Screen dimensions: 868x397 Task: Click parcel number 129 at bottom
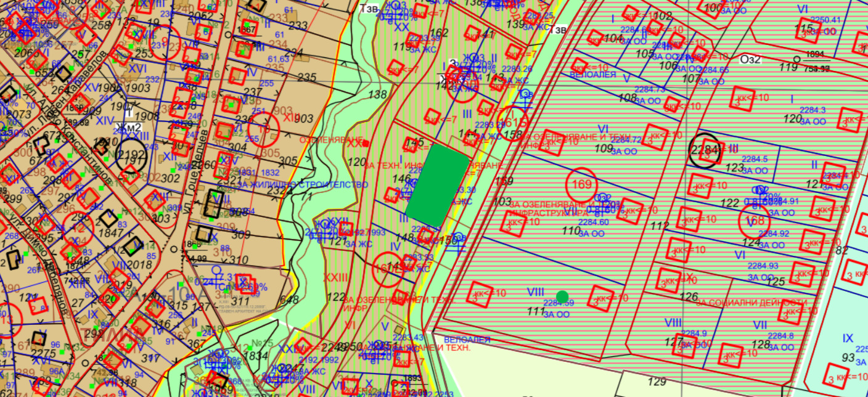pyautogui.click(x=658, y=382)
